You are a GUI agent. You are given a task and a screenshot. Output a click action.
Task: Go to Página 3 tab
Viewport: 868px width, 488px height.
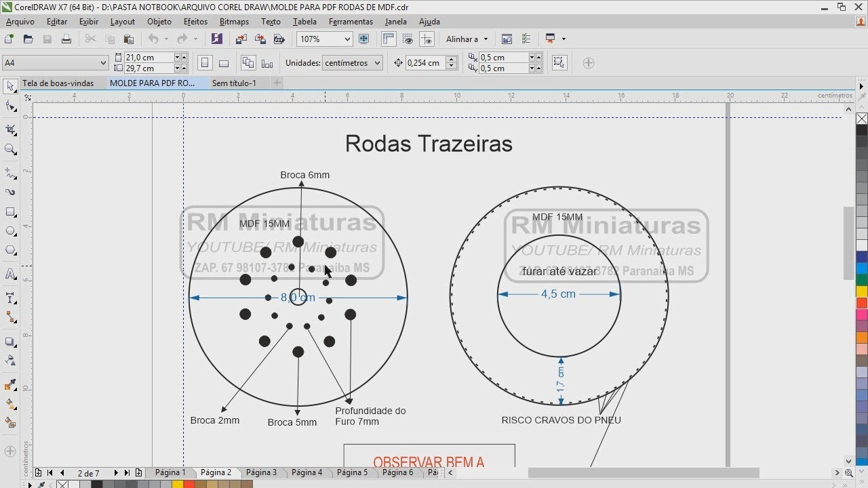coord(261,472)
